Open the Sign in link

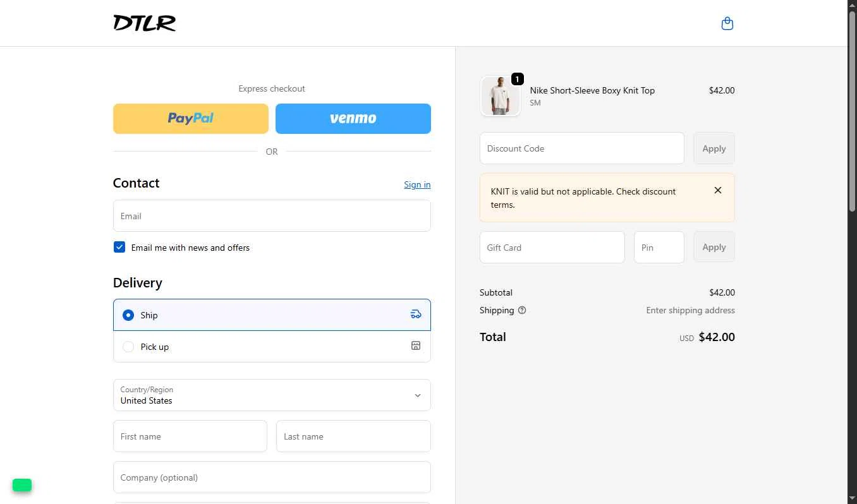click(417, 184)
